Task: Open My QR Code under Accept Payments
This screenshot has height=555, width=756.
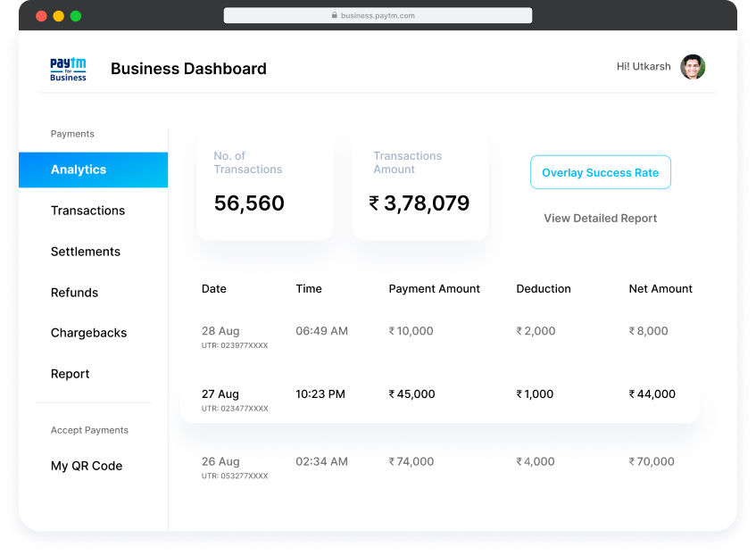Action: coord(87,465)
